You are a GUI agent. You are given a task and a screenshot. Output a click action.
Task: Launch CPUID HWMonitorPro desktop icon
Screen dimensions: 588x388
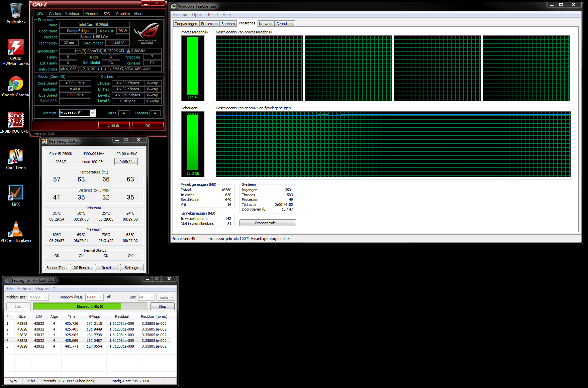click(16, 52)
